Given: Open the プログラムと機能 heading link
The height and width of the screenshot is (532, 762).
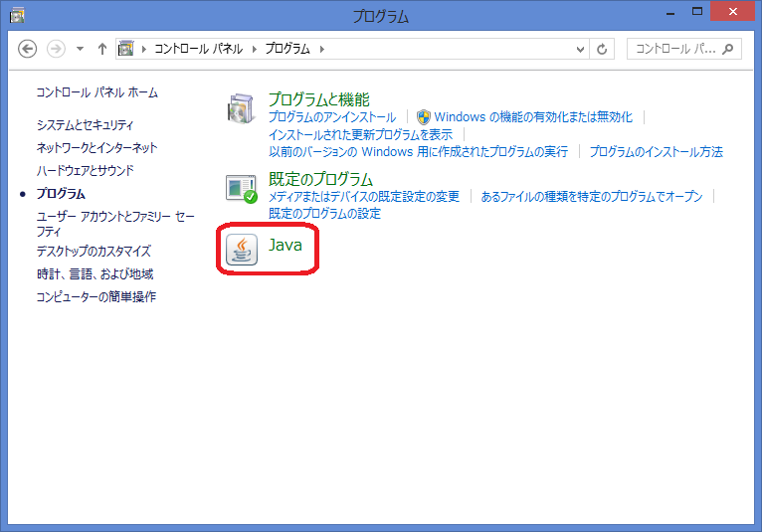Looking at the screenshot, I should (319, 99).
